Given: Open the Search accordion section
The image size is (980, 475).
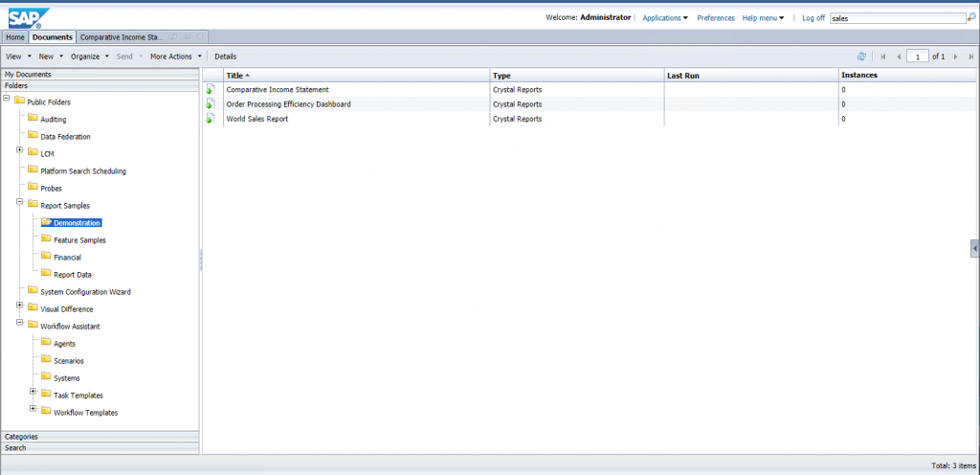Looking at the screenshot, I should 100,447.
